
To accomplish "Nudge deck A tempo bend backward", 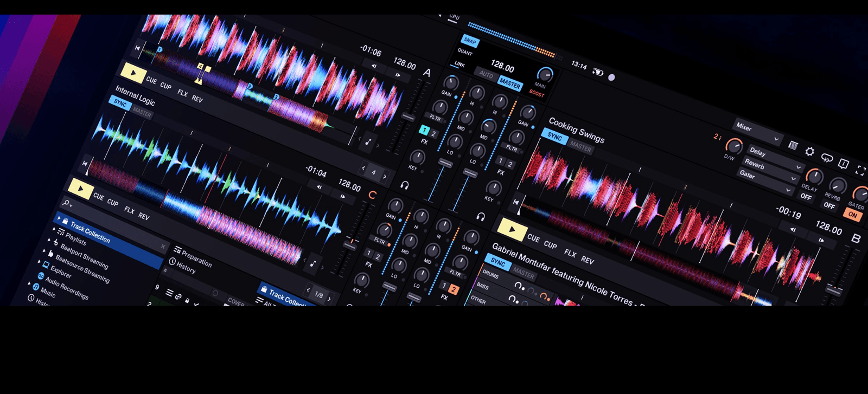I will coord(374,66).
